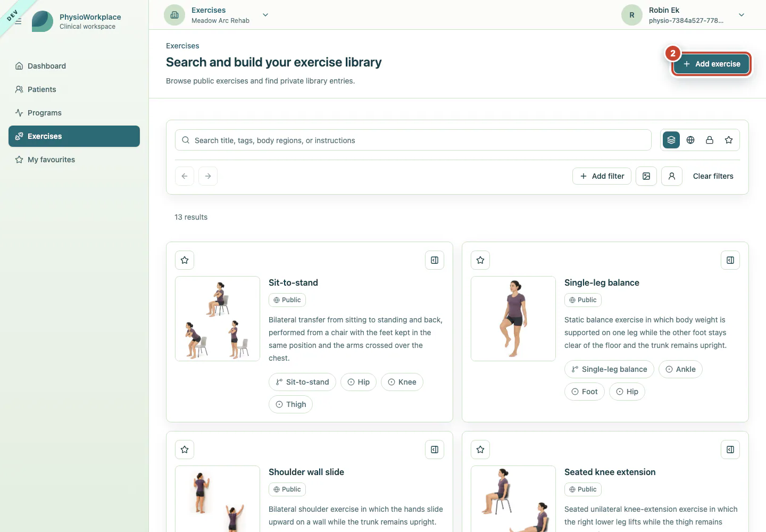766x532 pixels.
Task: Click the Robin Ek avatar
Action: pos(632,15)
